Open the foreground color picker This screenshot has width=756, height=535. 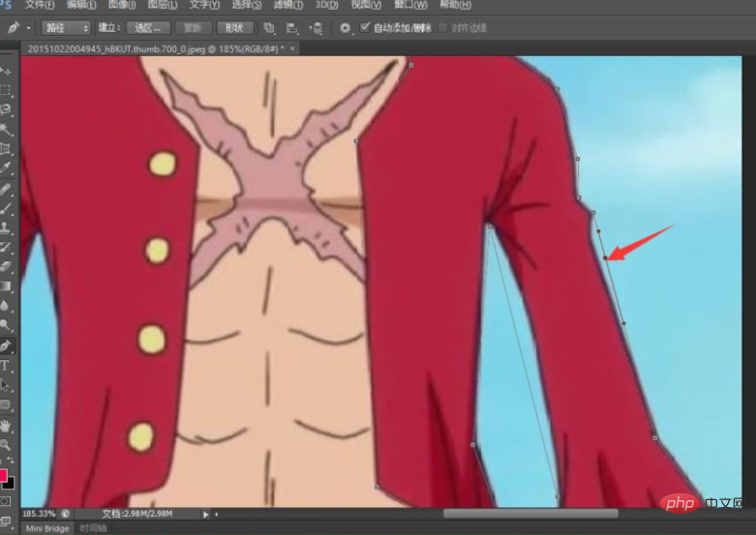tap(2, 475)
